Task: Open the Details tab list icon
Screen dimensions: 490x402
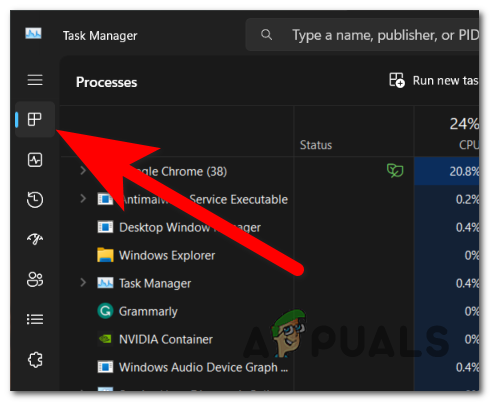Action: click(35, 319)
